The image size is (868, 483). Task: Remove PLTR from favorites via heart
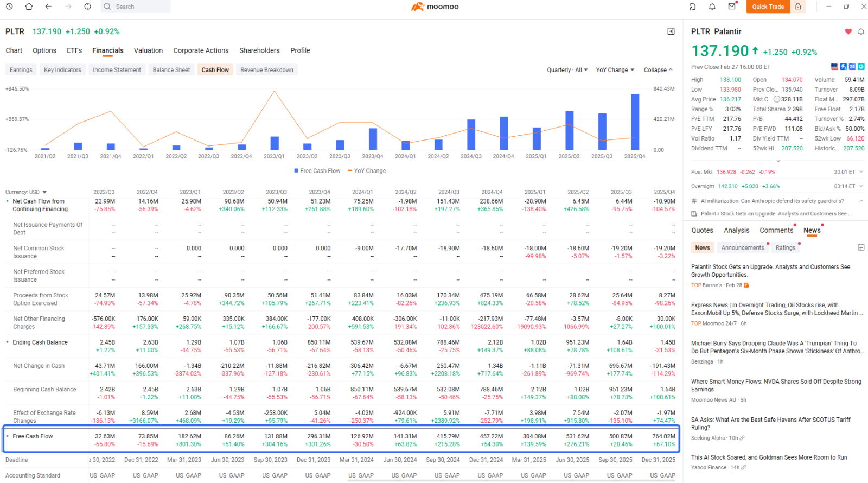(x=848, y=31)
